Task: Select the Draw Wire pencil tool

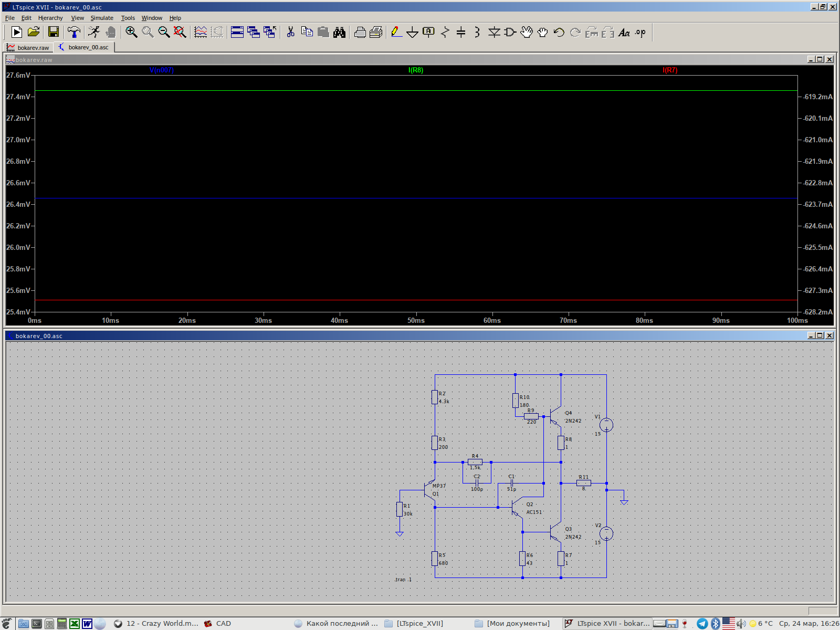Action: tap(397, 33)
